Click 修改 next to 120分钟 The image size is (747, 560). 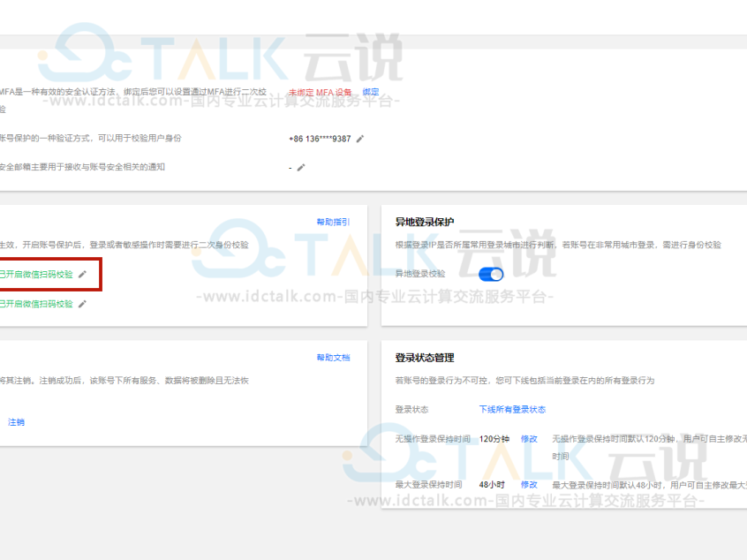(529, 439)
